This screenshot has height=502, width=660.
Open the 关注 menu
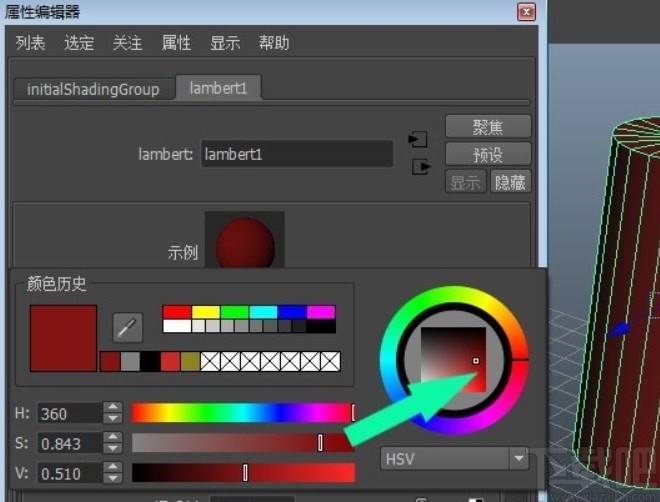pyautogui.click(x=128, y=43)
